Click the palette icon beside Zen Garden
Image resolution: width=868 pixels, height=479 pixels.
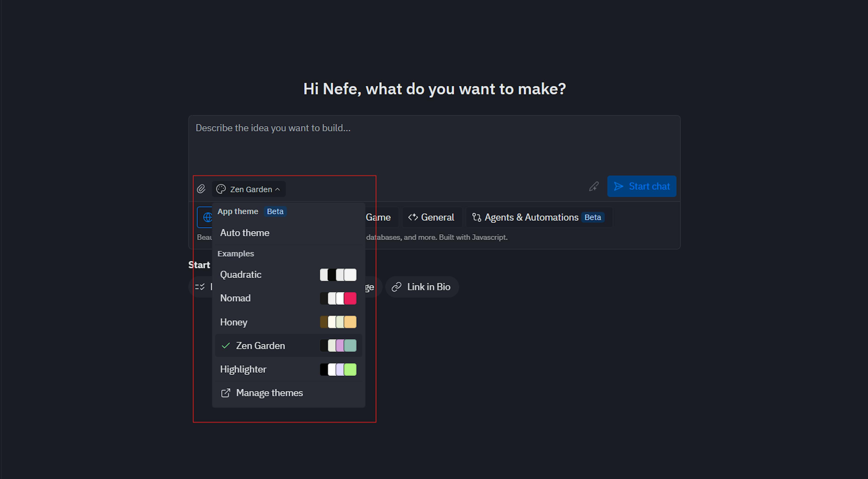point(221,189)
